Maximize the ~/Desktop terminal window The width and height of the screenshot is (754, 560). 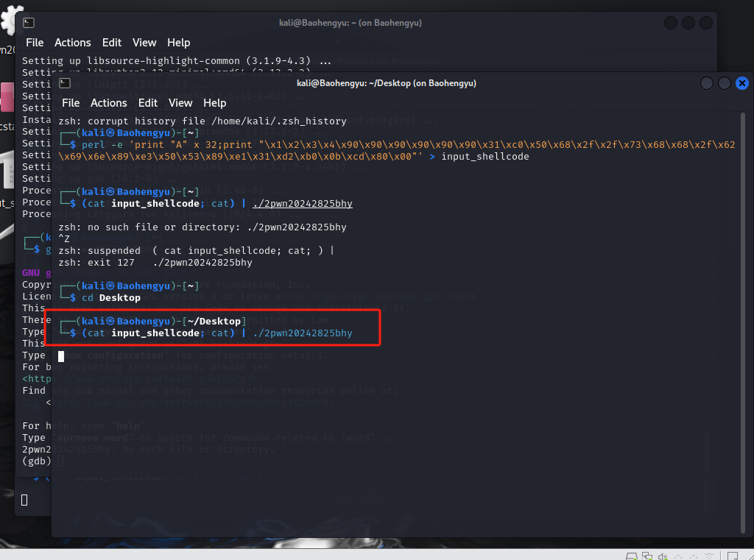tap(725, 83)
